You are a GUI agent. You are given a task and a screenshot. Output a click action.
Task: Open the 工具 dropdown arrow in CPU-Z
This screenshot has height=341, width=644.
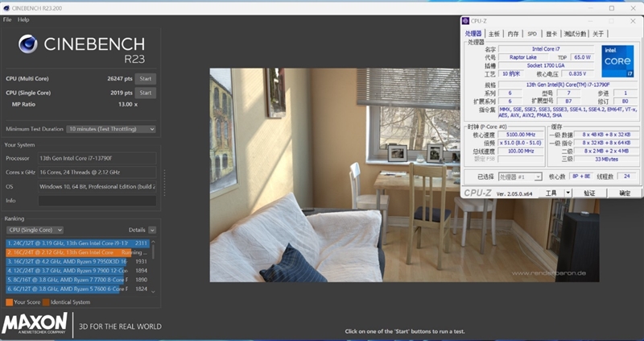tap(568, 193)
